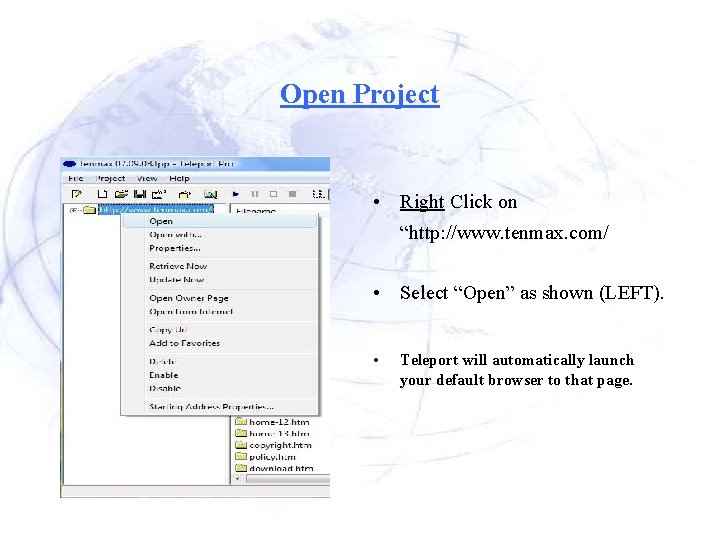Click the Save Project floppy disk icon
This screenshot has height=540, width=720.
[x=140, y=194]
